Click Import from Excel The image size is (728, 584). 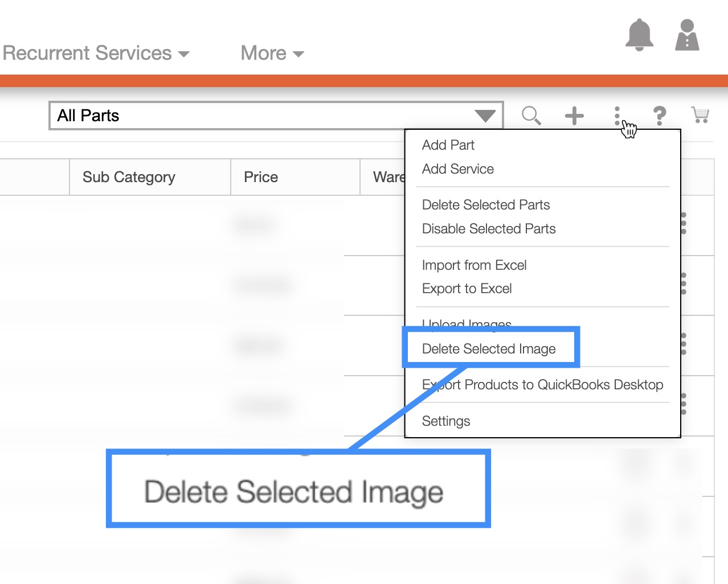click(x=474, y=265)
